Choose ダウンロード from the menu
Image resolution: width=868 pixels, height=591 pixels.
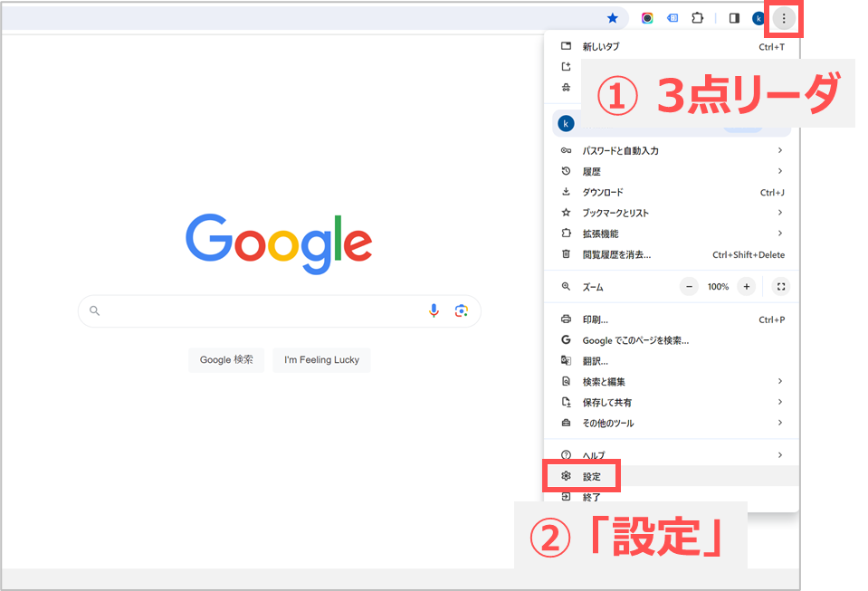tap(672, 192)
